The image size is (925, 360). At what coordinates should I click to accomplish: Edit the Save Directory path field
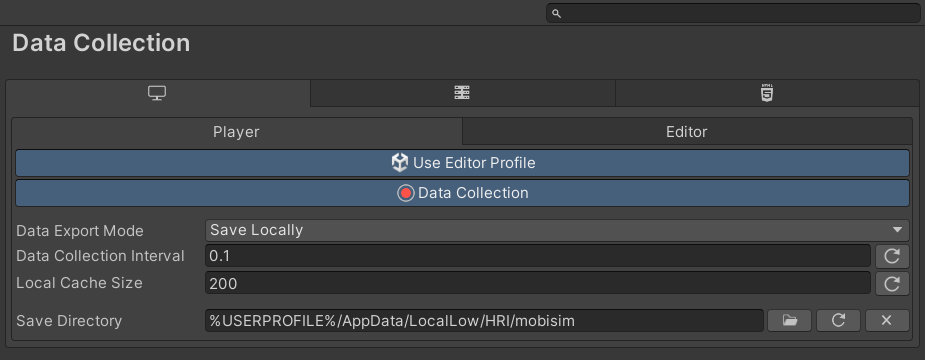(484, 320)
